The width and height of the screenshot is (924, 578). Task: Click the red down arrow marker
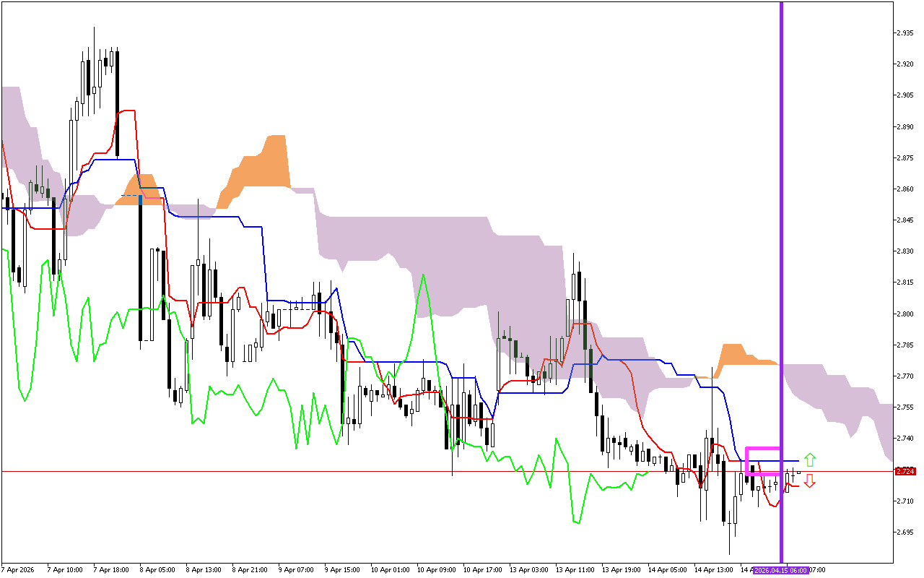click(x=810, y=480)
